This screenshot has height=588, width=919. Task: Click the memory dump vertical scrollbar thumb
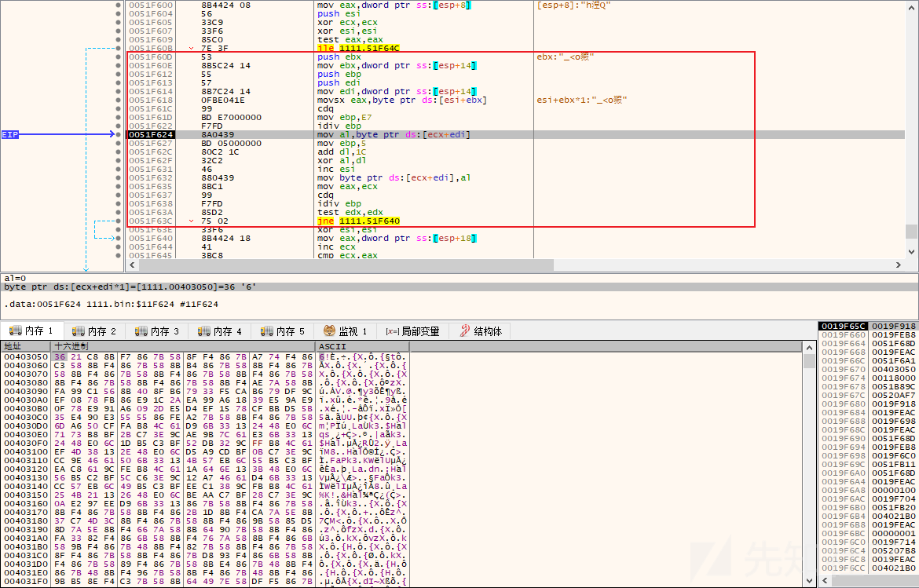[x=809, y=361]
